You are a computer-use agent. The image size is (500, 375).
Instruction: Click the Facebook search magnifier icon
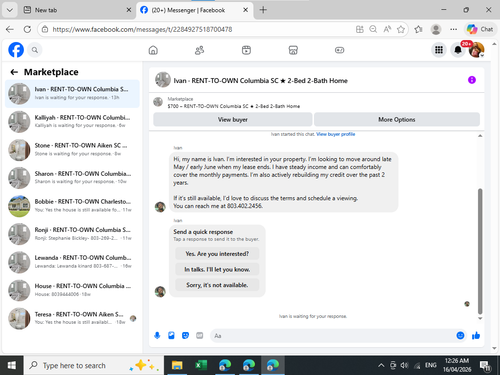pos(35,50)
